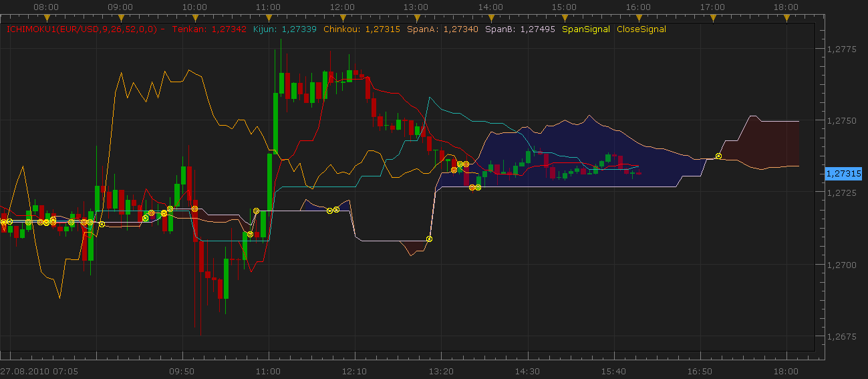Screen dimensions: 868x379
Task: Click the Chinkou: 1,27315 legend entry
Action: click(x=361, y=29)
